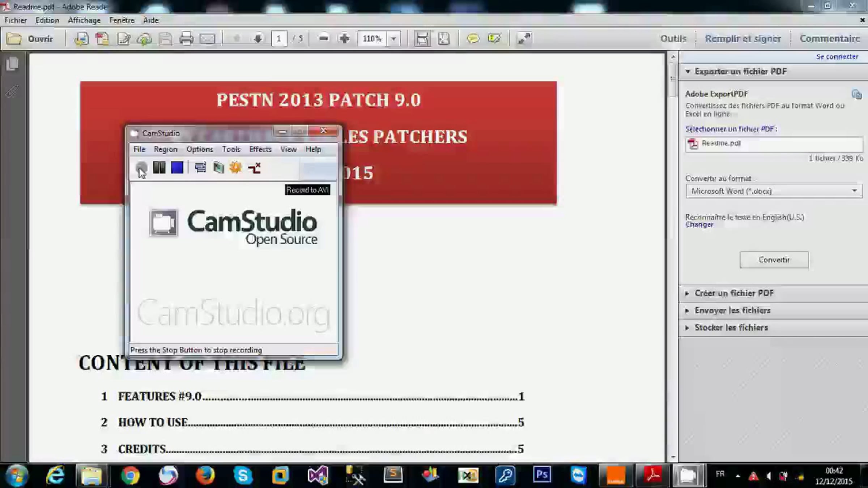868x488 pixels.
Task: Select the highlight text tool
Action: (x=494, y=39)
